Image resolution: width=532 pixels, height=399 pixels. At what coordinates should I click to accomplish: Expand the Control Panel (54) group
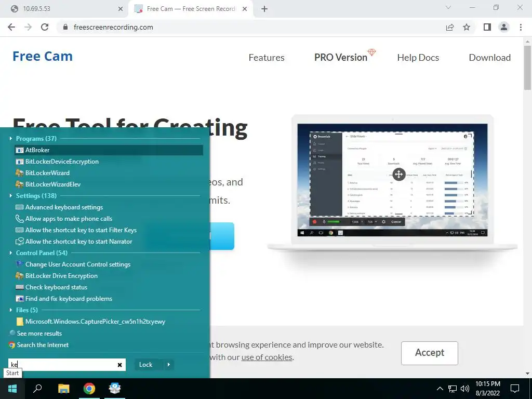pos(11,253)
